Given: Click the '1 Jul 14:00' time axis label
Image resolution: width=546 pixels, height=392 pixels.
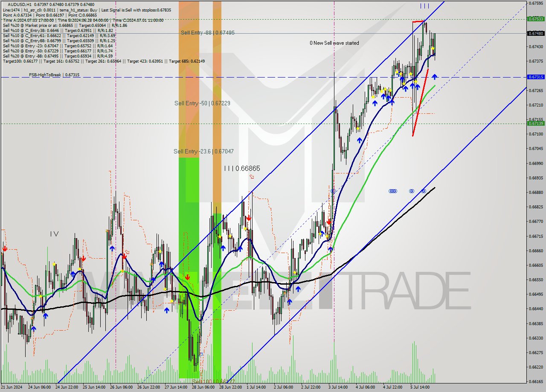Looking at the screenshot, I should [257, 387].
